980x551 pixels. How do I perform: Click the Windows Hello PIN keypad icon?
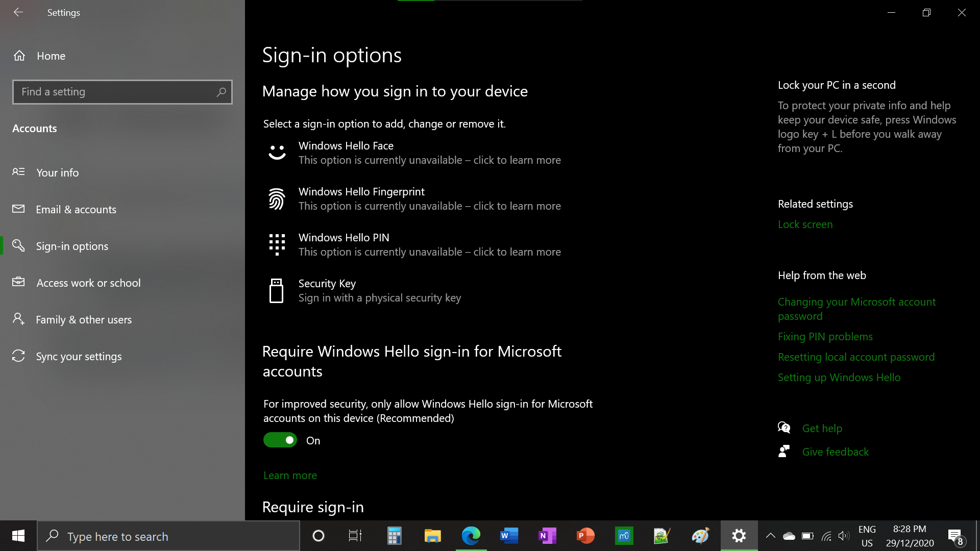pos(277,244)
